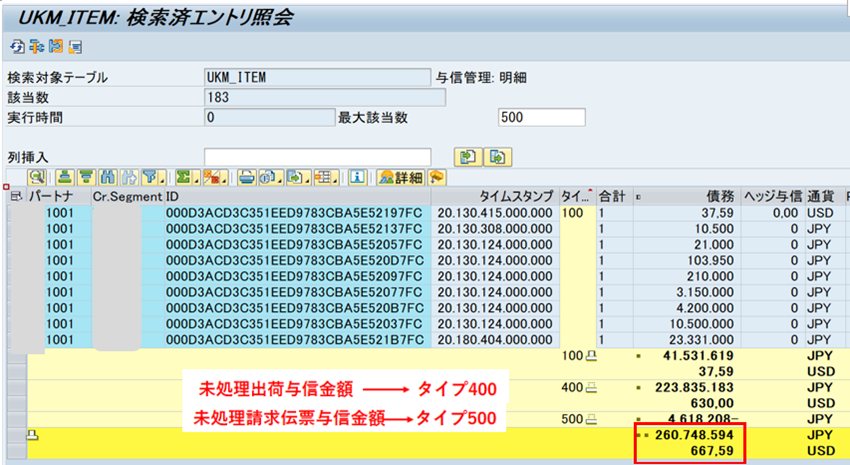Select ID ending 52137FC

(x=294, y=229)
